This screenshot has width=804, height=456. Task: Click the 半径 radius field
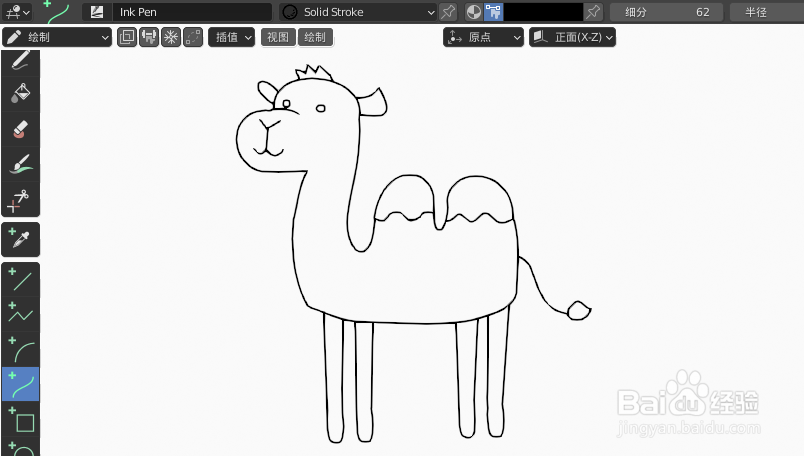pos(767,12)
